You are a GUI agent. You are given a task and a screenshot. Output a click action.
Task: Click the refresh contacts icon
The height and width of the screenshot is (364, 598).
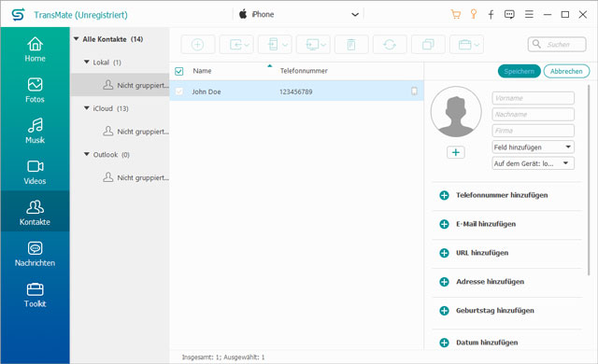390,45
